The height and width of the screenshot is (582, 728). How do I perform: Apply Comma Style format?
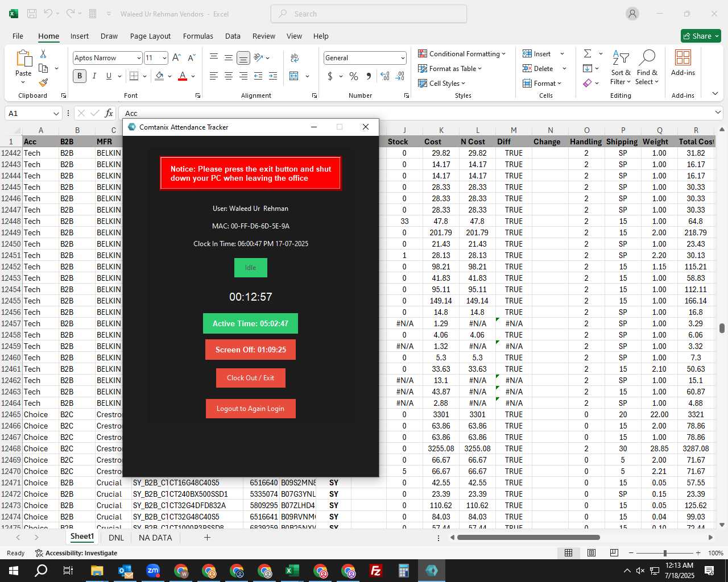click(369, 76)
